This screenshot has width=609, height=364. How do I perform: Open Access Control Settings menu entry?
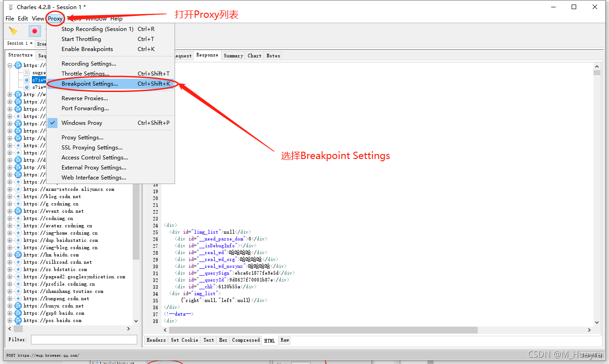point(110,157)
